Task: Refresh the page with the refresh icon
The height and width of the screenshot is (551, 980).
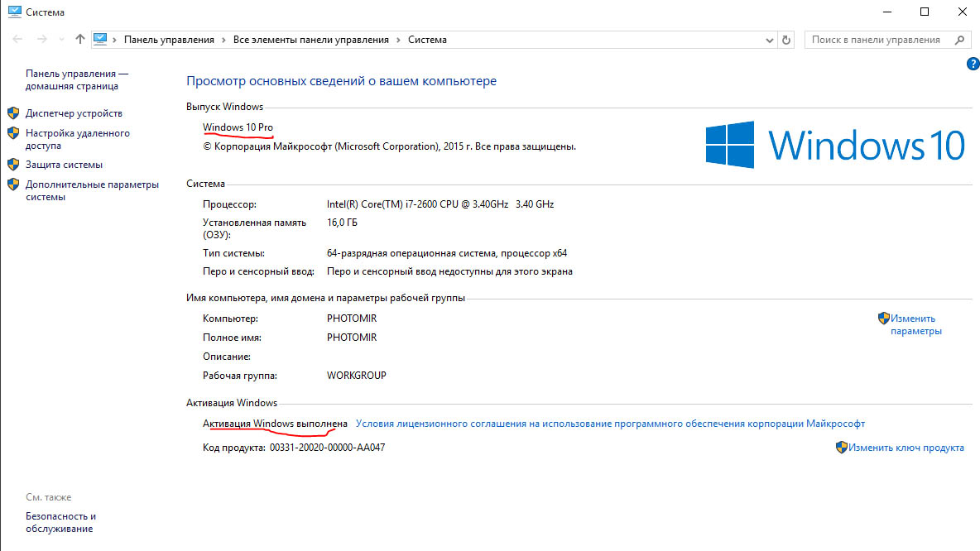Action: pos(786,40)
